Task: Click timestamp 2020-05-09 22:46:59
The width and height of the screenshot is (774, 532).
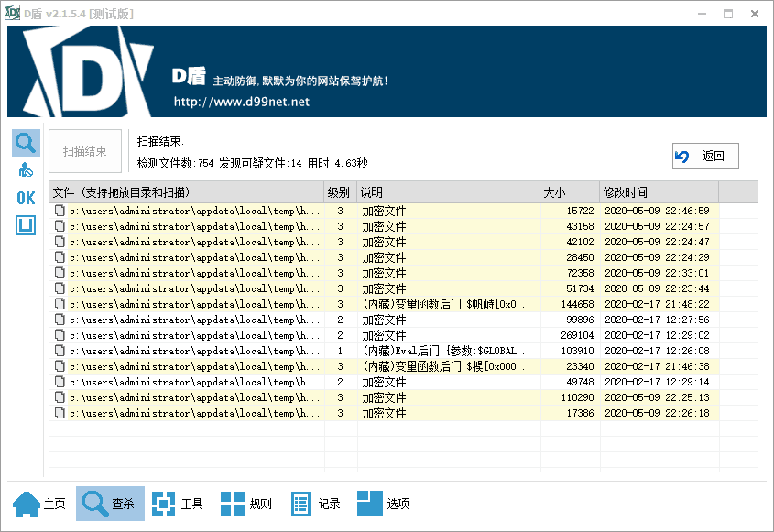Action: click(x=657, y=211)
